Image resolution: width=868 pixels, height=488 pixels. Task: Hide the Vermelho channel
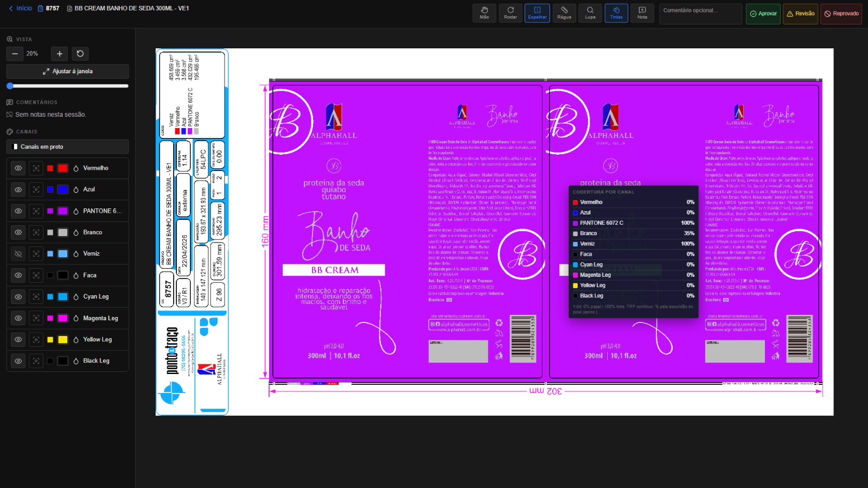pyautogui.click(x=18, y=168)
